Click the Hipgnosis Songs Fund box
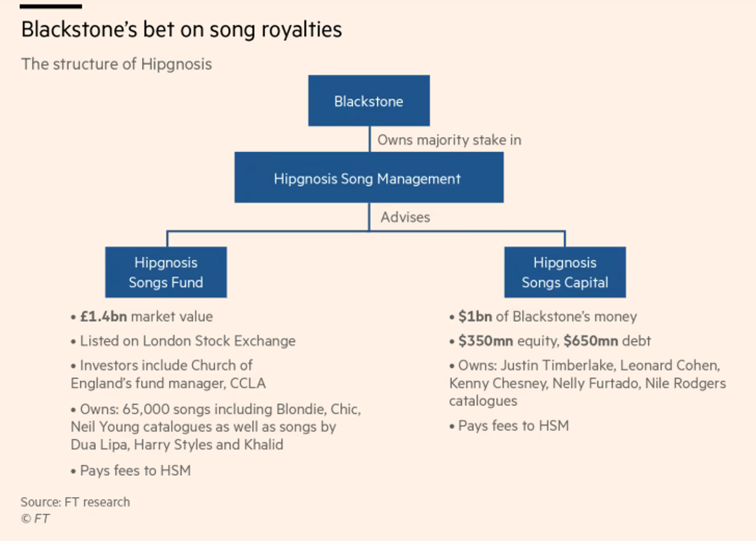Viewport: 756px width, 541px height. point(166,272)
